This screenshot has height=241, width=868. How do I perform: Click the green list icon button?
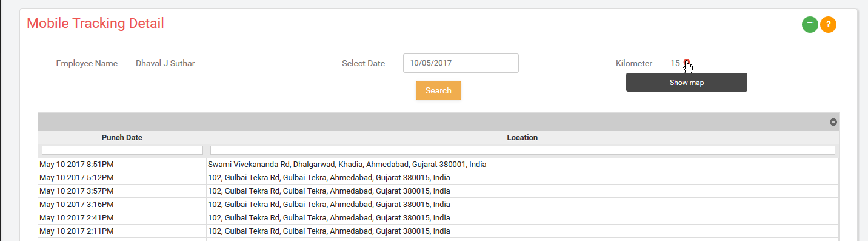click(810, 24)
